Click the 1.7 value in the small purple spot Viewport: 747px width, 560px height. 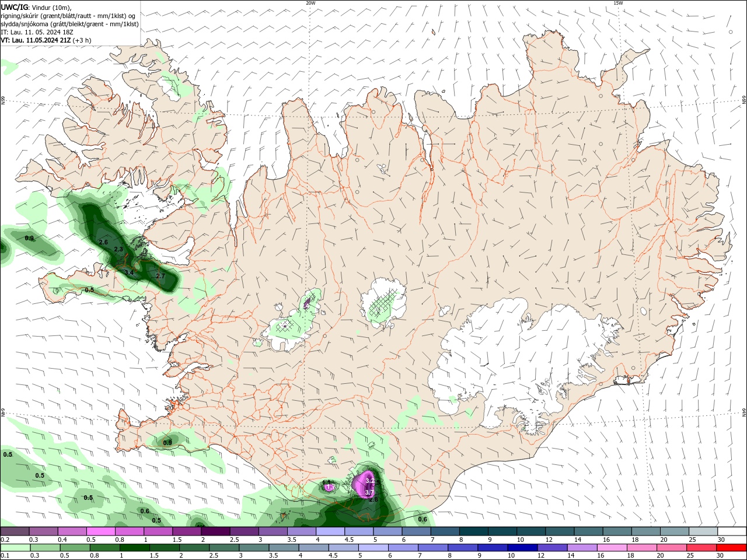tap(330, 487)
